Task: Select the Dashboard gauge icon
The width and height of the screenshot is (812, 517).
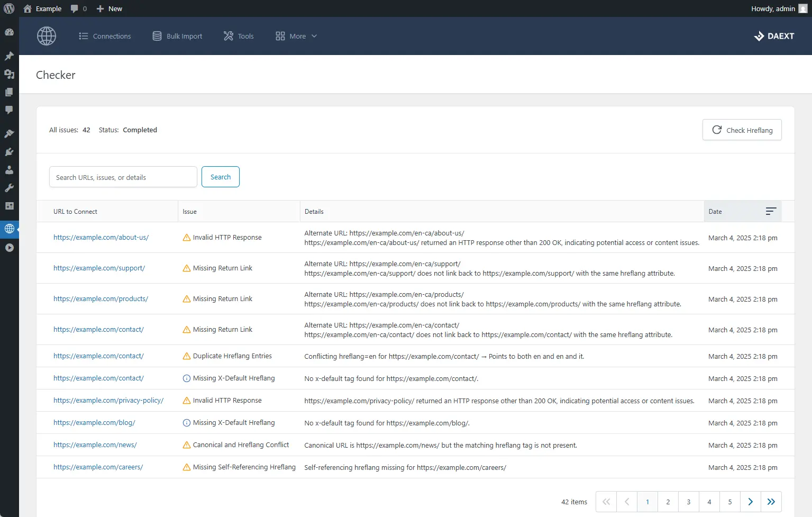Action: (x=9, y=32)
